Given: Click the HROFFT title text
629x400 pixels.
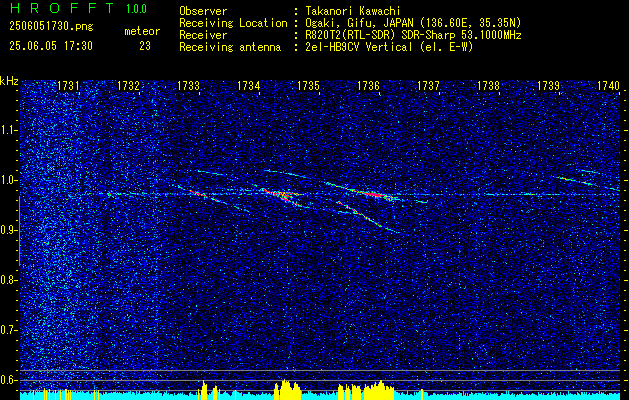Looking at the screenshot, I should point(62,8).
